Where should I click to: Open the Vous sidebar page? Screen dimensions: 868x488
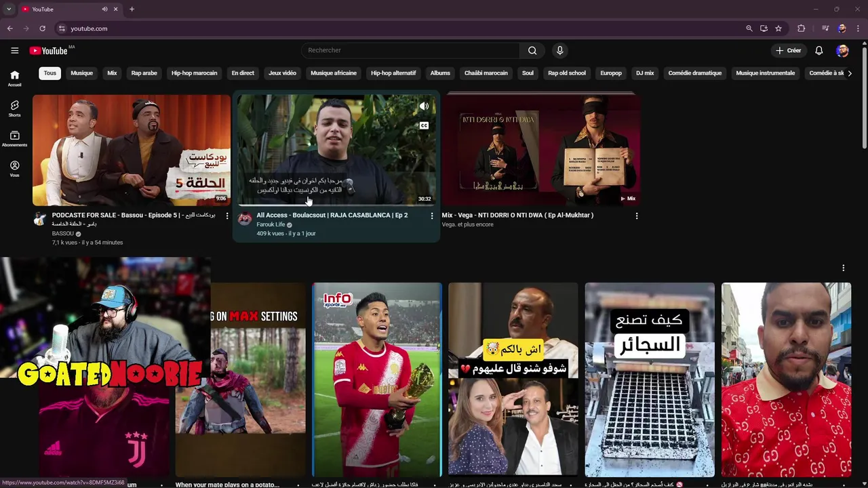[x=14, y=169]
